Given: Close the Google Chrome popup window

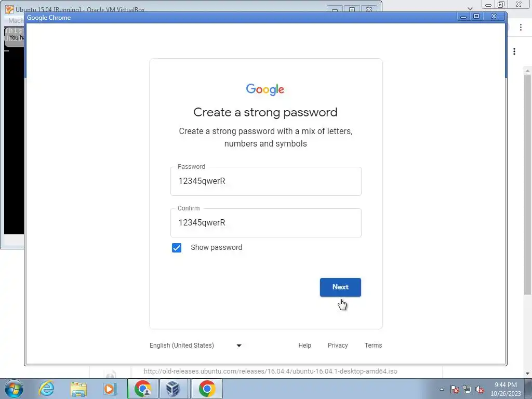Looking at the screenshot, I should (494, 16).
